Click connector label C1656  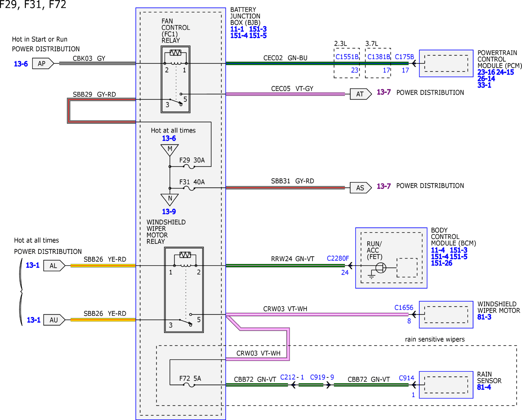(x=404, y=308)
